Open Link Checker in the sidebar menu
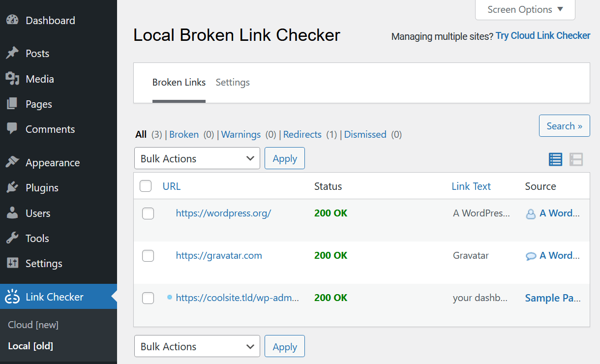 [x=59, y=297]
